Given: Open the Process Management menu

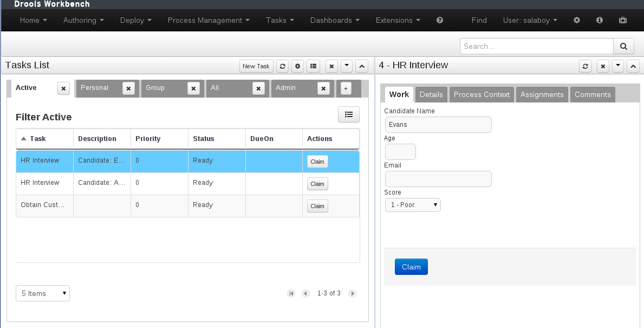Looking at the screenshot, I should (209, 20).
